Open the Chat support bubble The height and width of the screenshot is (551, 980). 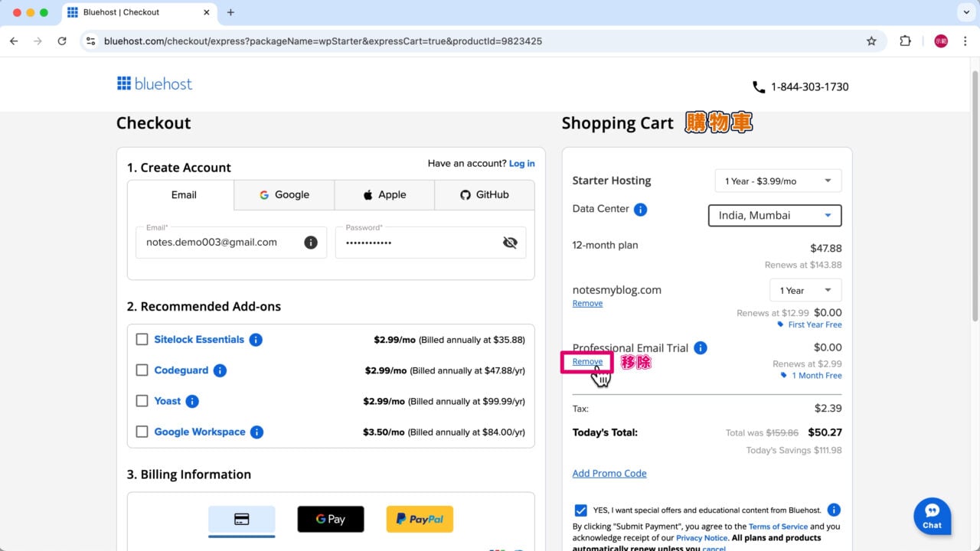point(932,516)
